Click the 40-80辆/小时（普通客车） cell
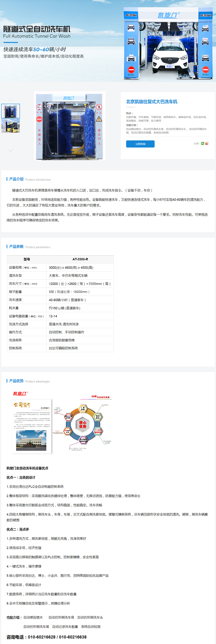This screenshot has height=644, width=216. pyautogui.click(x=80, y=300)
